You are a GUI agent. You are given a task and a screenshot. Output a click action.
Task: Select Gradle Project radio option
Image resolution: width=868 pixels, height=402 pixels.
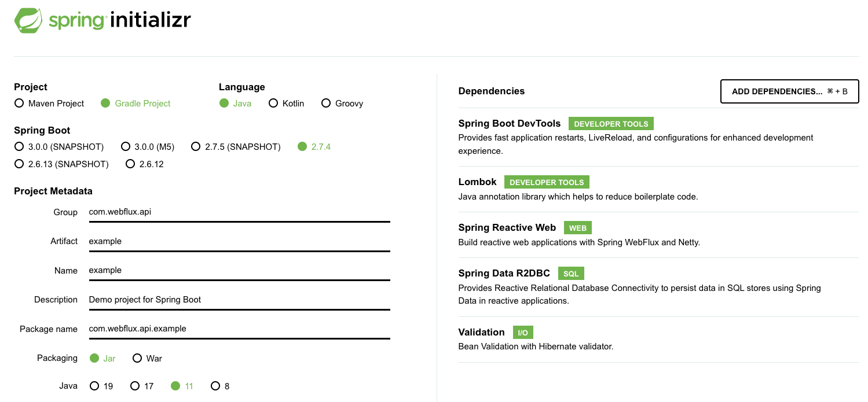[135, 104]
